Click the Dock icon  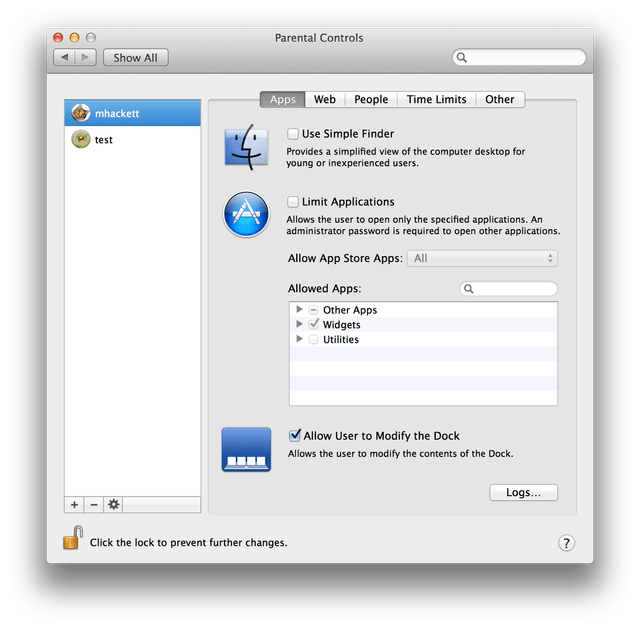pyautogui.click(x=246, y=449)
